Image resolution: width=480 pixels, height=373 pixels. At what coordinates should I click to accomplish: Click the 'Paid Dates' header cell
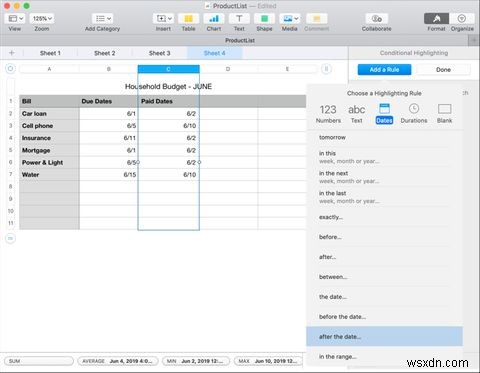tap(169, 101)
